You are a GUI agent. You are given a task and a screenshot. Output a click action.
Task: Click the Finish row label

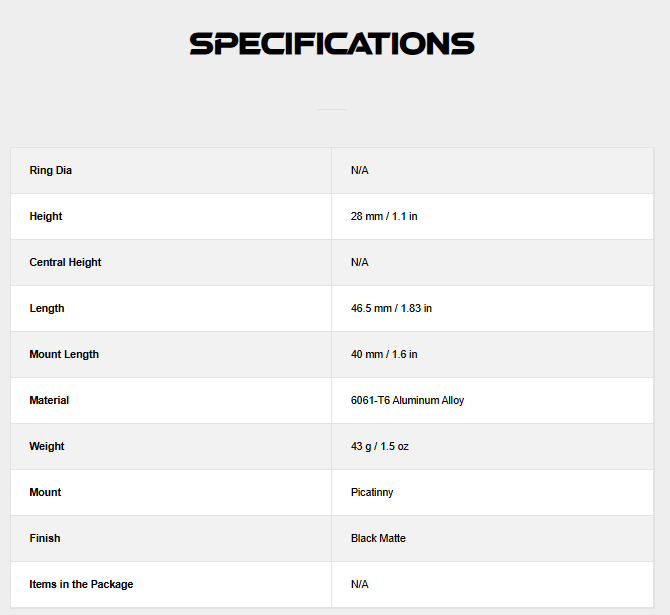(45, 539)
